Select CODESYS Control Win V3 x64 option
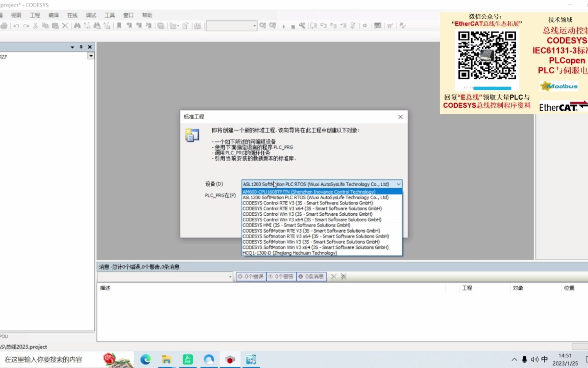Viewport: 588px width, 368px height. click(322, 219)
